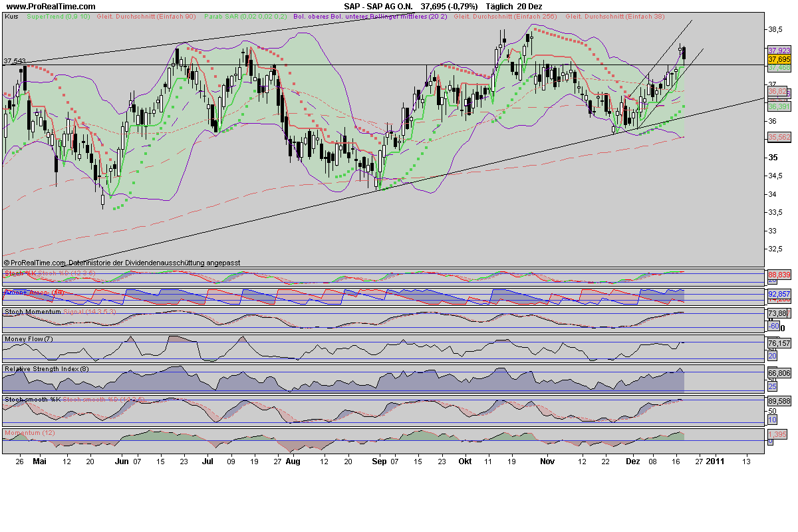
Task: Click the 33,5 price axis label
Action: 777,213
